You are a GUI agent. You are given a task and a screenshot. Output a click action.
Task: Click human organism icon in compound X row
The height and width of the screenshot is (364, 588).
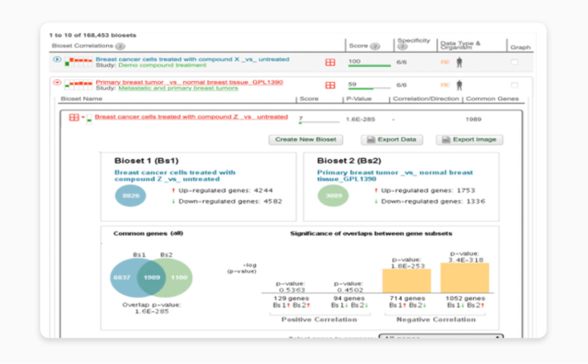(459, 62)
